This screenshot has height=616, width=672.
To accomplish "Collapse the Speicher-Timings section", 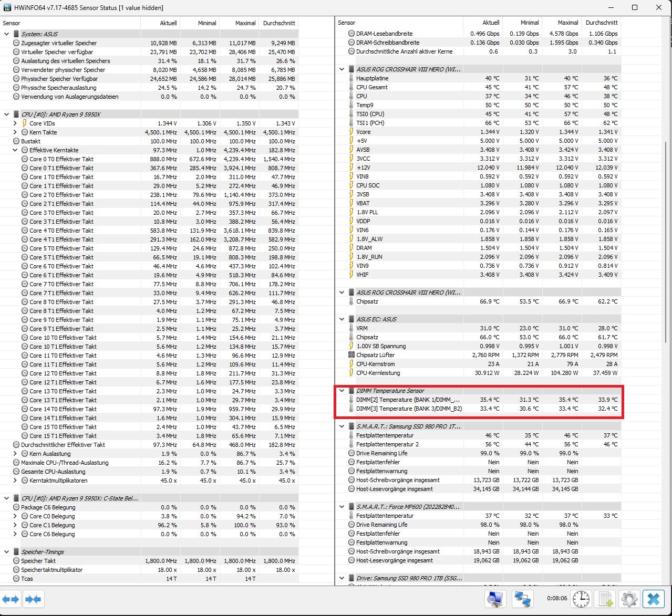I will pos(7,552).
